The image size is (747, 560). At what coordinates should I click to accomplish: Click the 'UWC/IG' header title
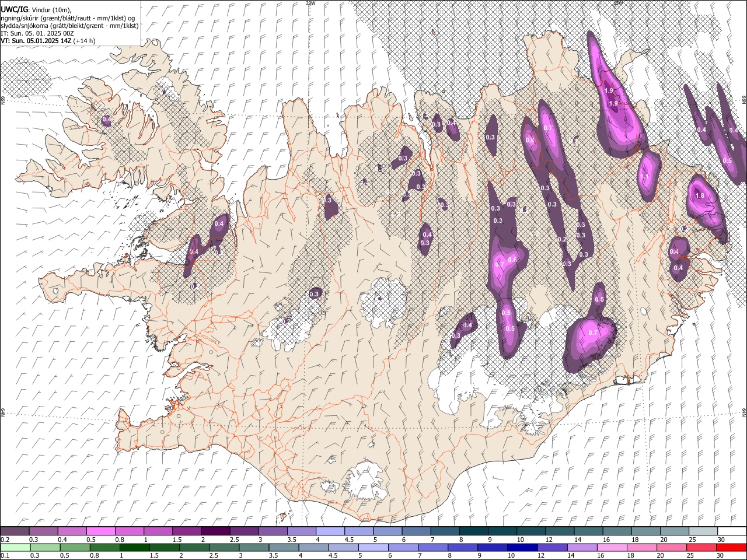point(14,9)
